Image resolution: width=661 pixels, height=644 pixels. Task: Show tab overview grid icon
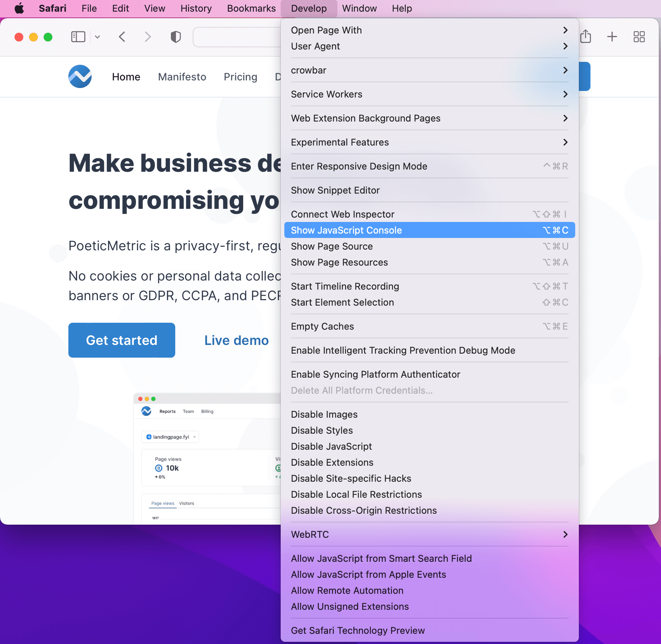pyautogui.click(x=639, y=36)
